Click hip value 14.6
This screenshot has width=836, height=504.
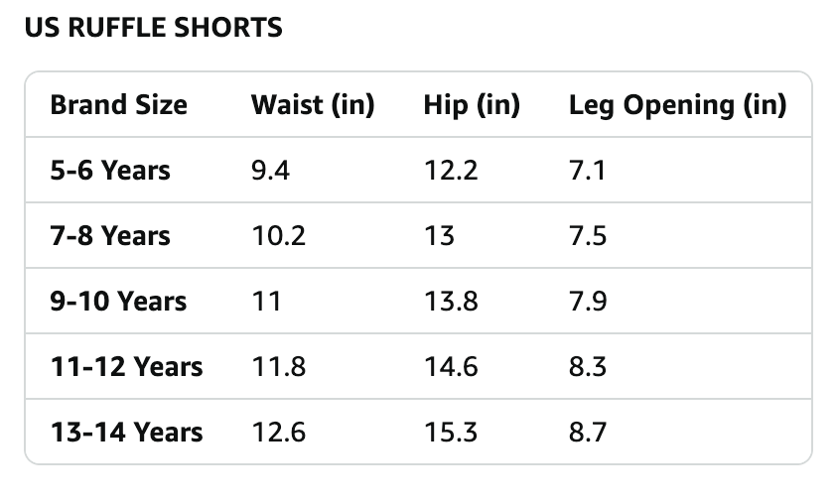[451, 366]
